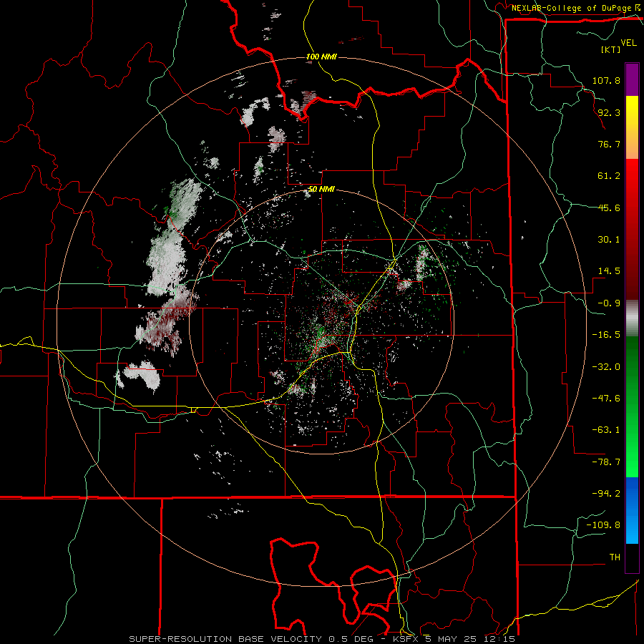Select the 92.3 scale value
The image size is (644, 644).
click(609, 112)
